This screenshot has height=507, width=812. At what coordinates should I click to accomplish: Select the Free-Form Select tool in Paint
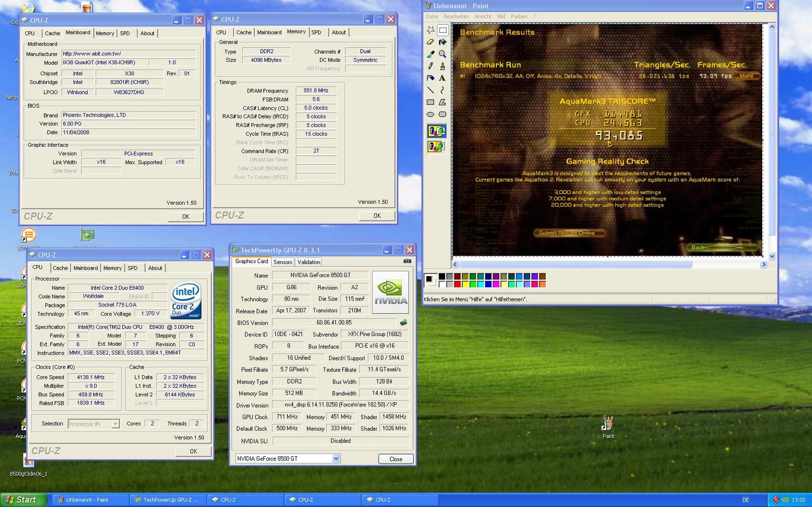pos(430,30)
